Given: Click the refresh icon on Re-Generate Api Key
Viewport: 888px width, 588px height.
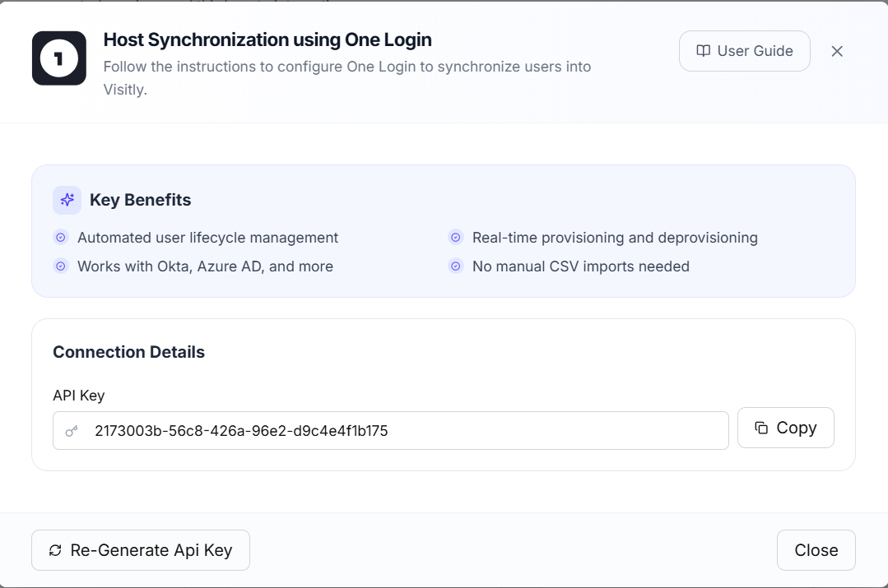Looking at the screenshot, I should pyautogui.click(x=55, y=550).
